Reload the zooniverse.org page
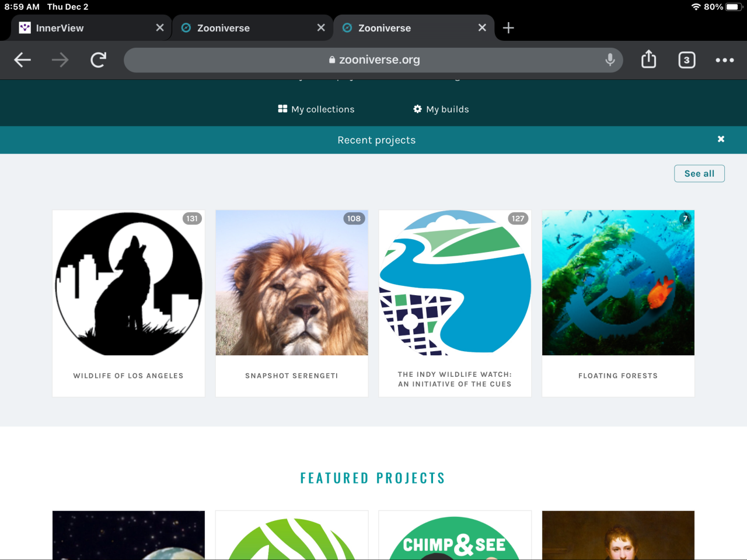The image size is (747, 560). click(98, 60)
